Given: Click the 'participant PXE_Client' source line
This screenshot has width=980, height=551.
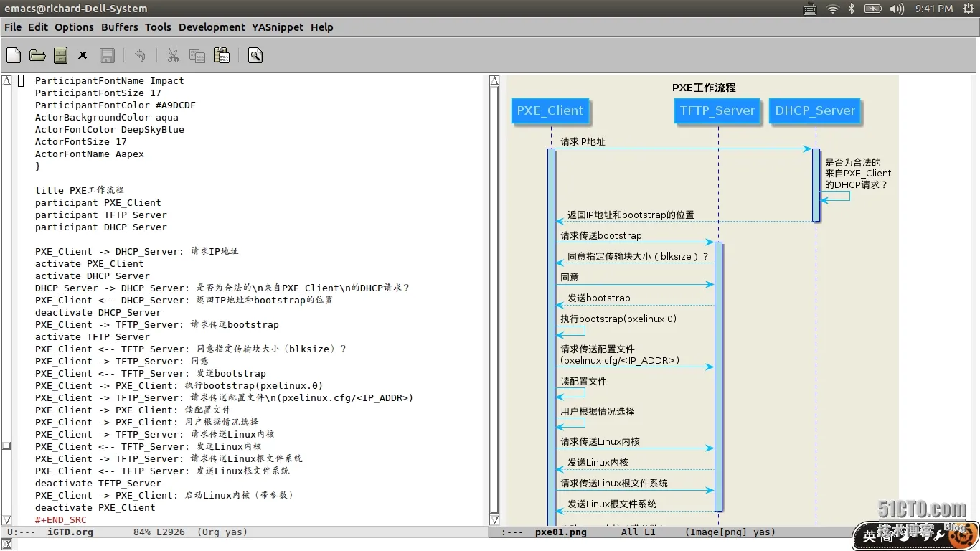Looking at the screenshot, I should [98, 203].
